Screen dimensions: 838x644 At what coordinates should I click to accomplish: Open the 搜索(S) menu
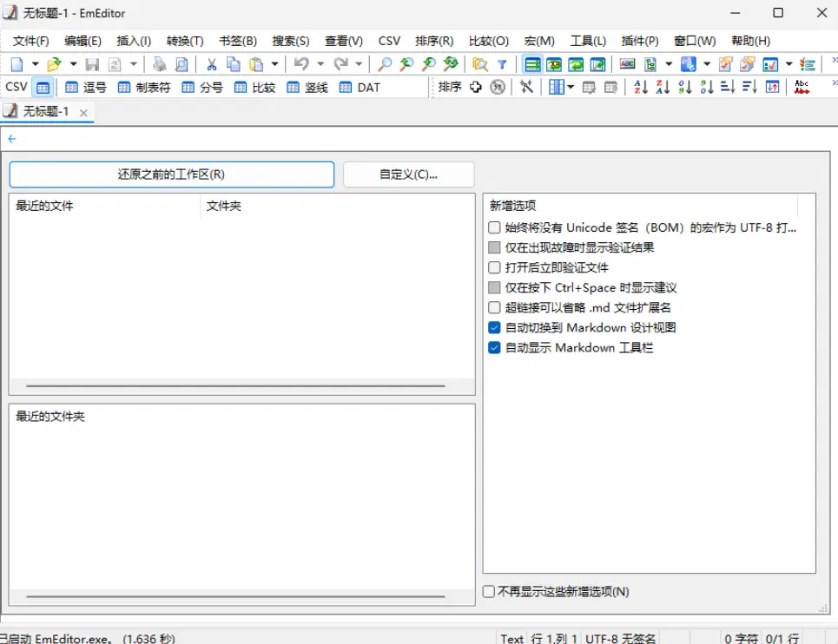click(291, 41)
